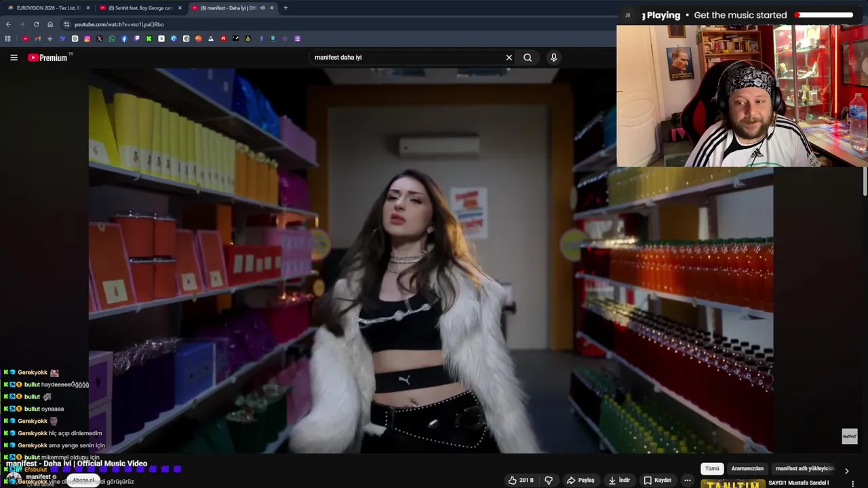Viewport: 868px width, 488px height.
Task: Go back in browser history
Action: click(x=8, y=24)
